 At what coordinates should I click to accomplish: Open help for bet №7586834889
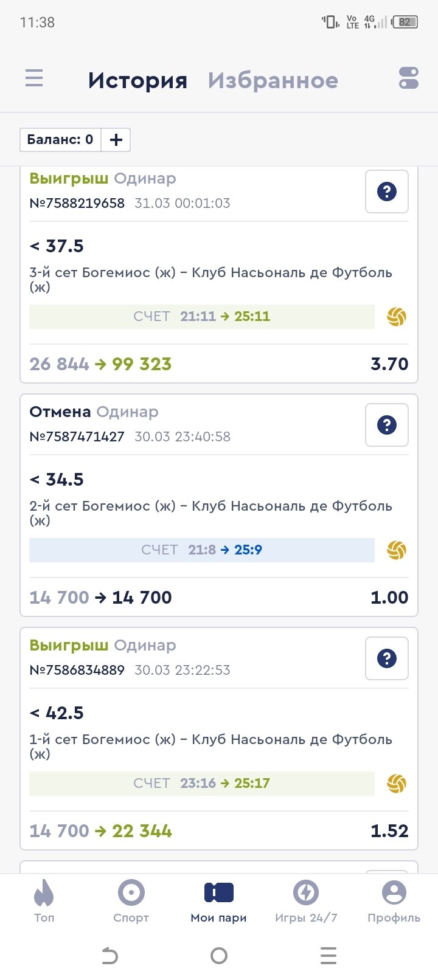386,658
